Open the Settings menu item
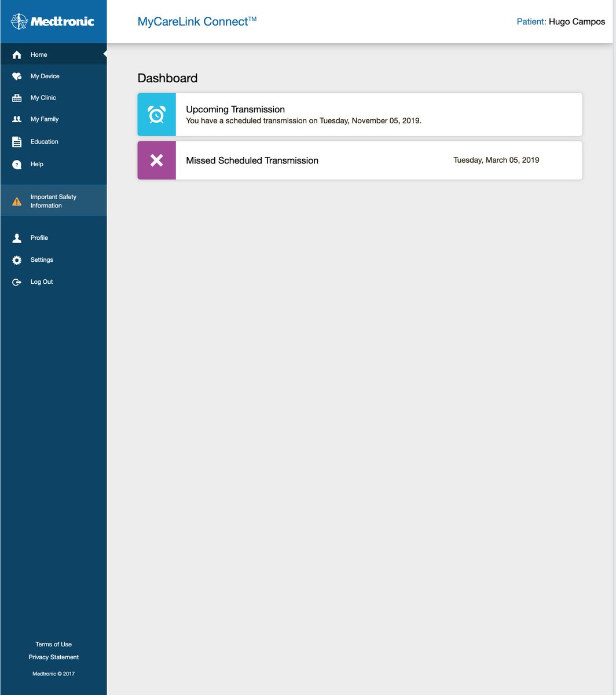This screenshot has height=695, width=616. pos(53,260)
